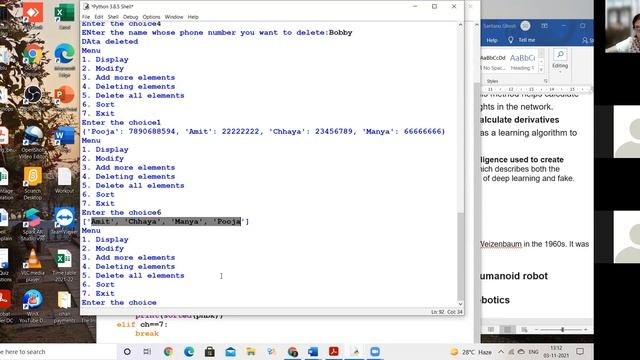Image resolution: width=640 pixels, height=360 pixels.
Task: Open the payments document on desktop
Action: 64,306
